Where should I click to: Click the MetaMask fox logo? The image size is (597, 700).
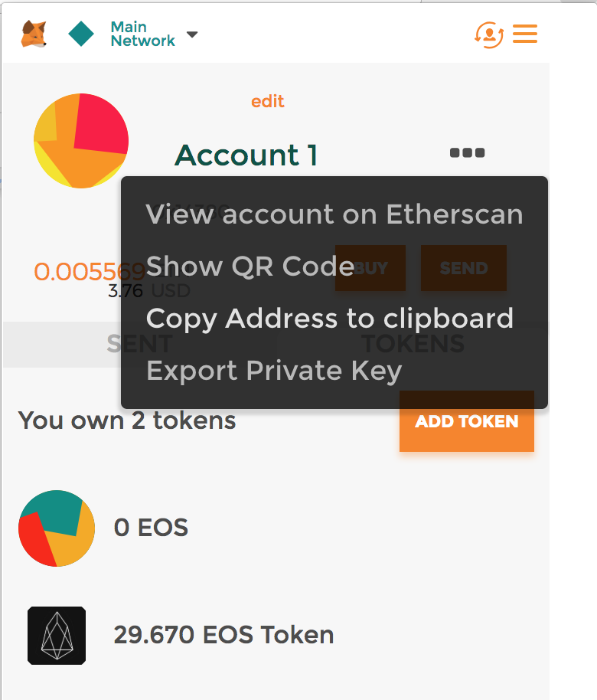point(34,34)
